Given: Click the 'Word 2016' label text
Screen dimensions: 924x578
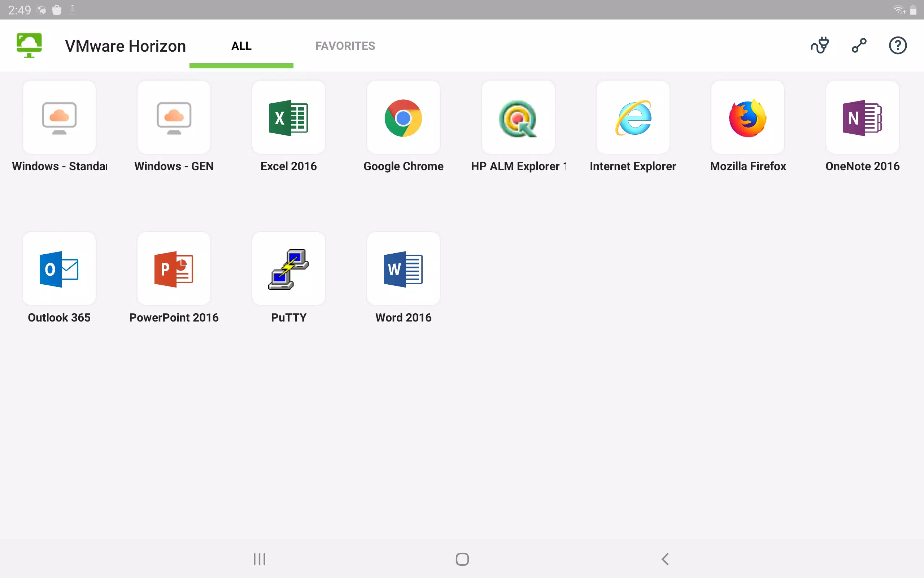Looking at the screenshot, I should 404,318.
